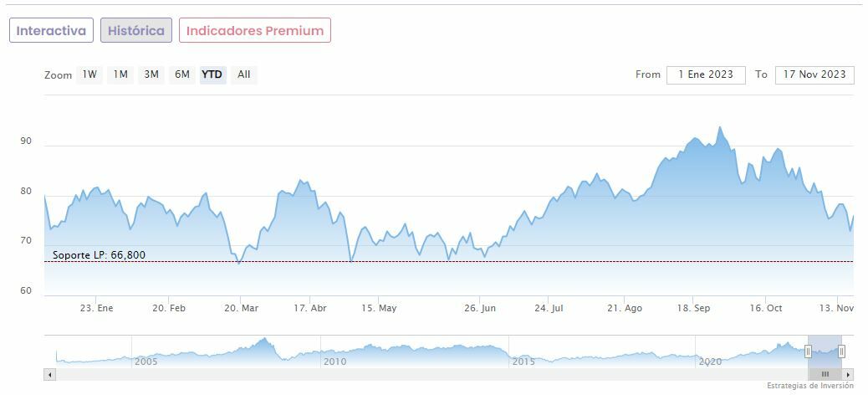Screen dimensions: 868x395
Task: Click the navigator right range handle
Action: 841,351
